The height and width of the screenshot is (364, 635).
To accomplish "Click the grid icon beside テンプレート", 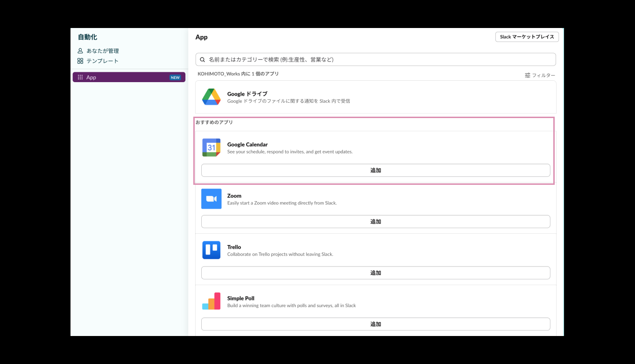I will click(x=80, y=61).
